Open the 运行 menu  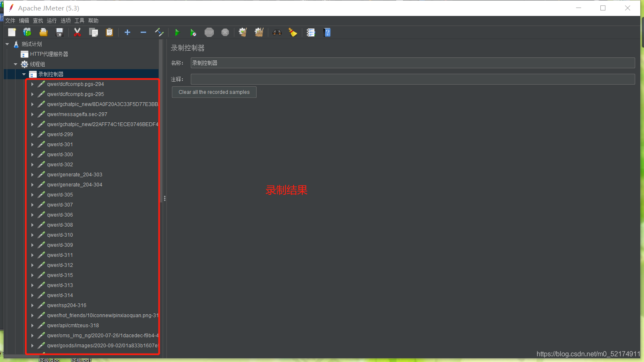tap(52, 21)
